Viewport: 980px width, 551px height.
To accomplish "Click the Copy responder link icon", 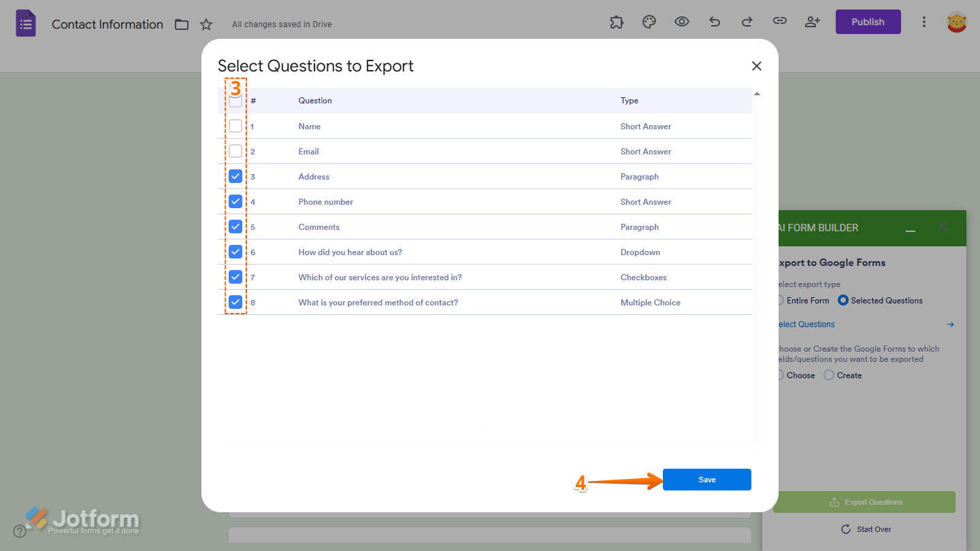I will point(779,22).
